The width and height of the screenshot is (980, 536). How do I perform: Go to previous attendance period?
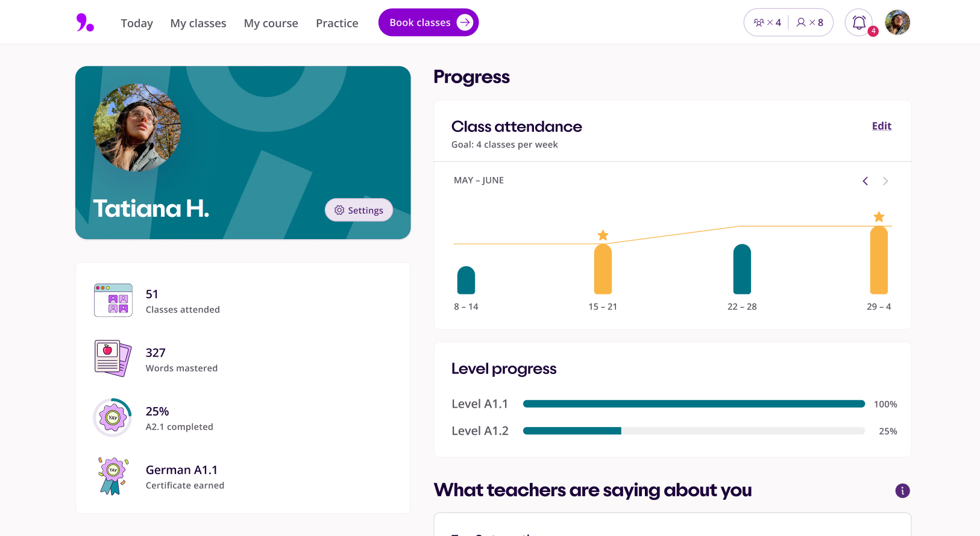[x=865, y=181]
